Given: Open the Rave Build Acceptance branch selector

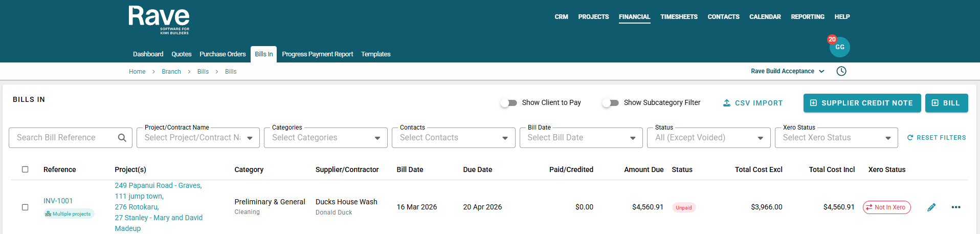Looking at the screenshot, I should tap(787, 71).
